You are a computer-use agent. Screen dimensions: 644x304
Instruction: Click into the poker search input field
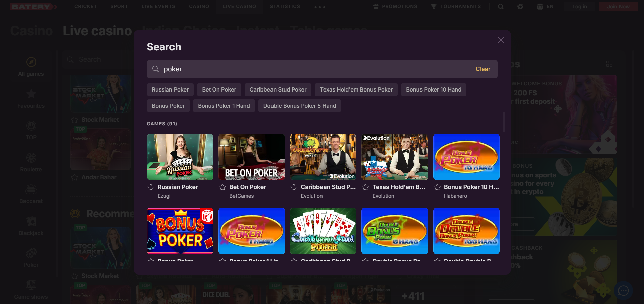click(315, 69)
